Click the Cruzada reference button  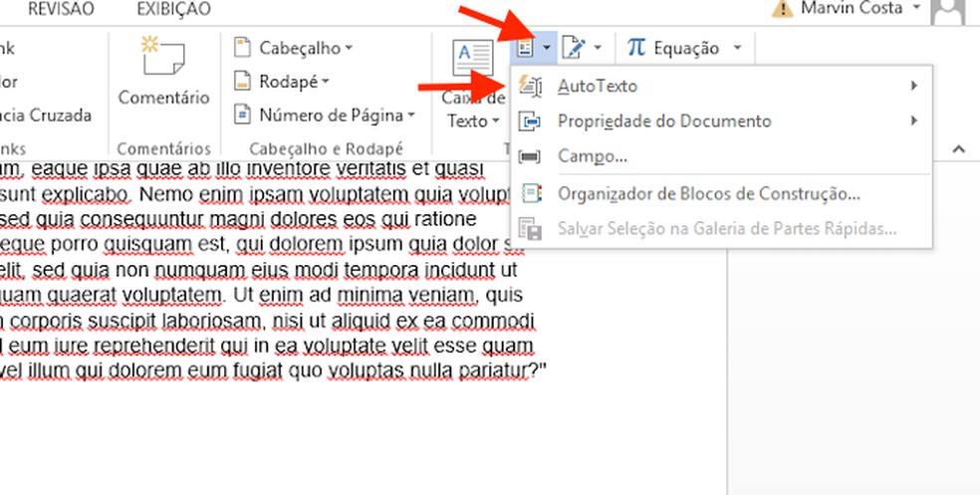45,115
